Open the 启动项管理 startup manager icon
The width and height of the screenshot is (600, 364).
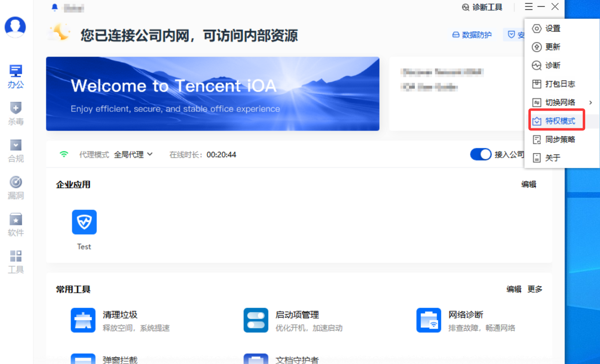[x=256, y=320]
